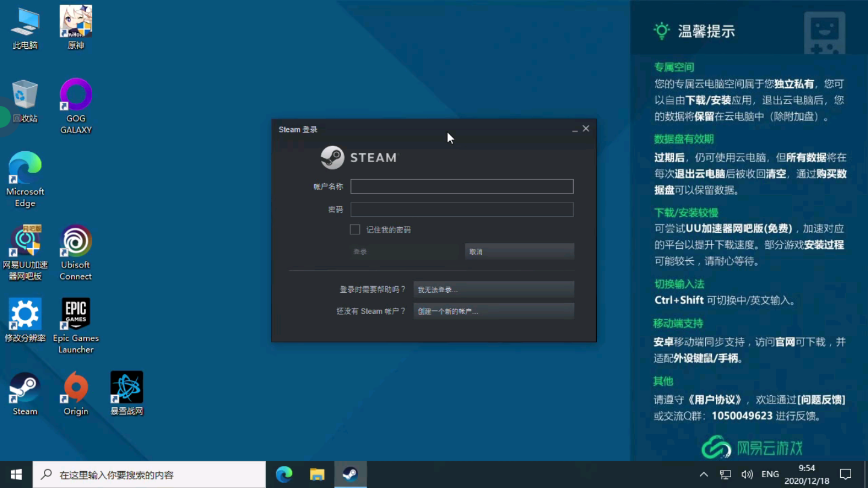This screenshot has height=488, width=868.
Task: Open the volume control tray icon
Action: pyautogui.click(x=747, y=474)
